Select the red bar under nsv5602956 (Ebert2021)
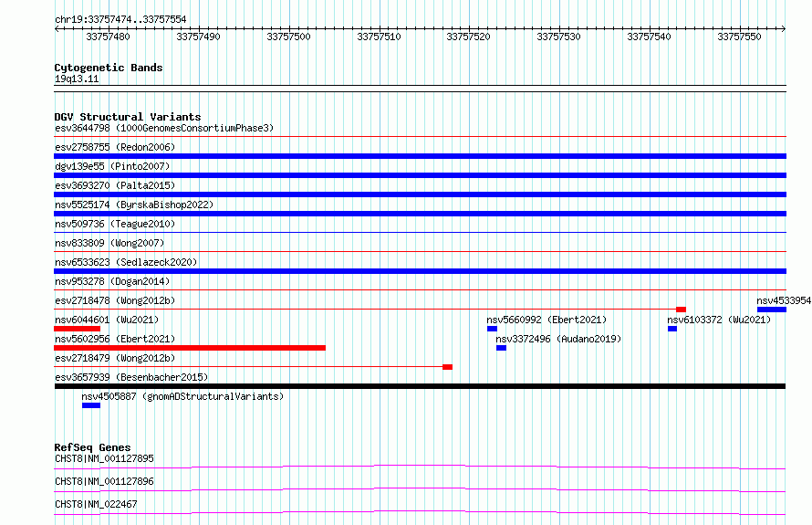812x525 pixels. coord(190,348)
